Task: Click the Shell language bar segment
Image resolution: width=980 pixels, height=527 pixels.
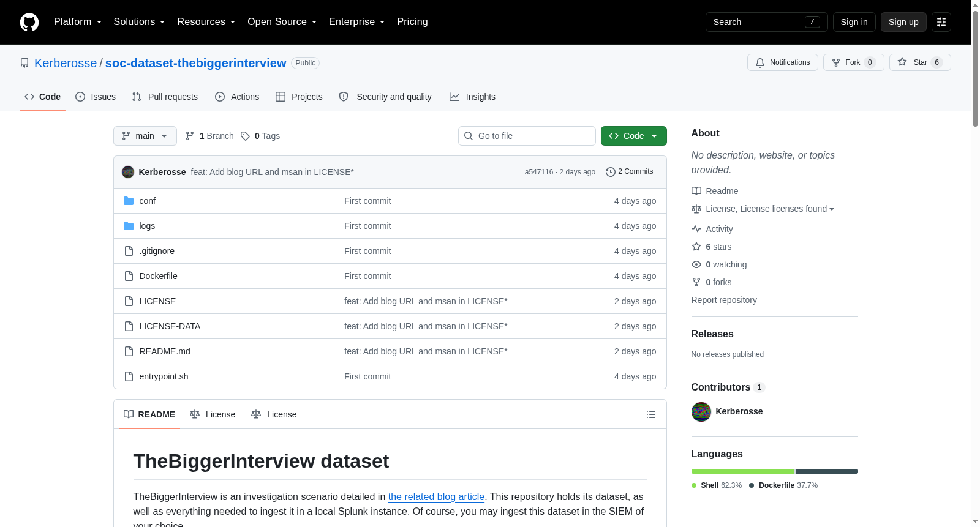Action: coord(743,471)
